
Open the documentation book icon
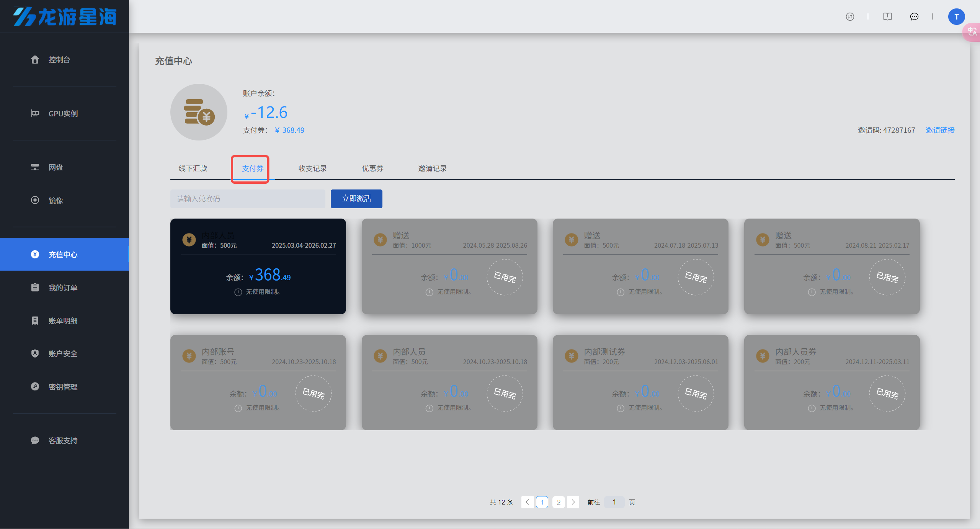point(887,16)
